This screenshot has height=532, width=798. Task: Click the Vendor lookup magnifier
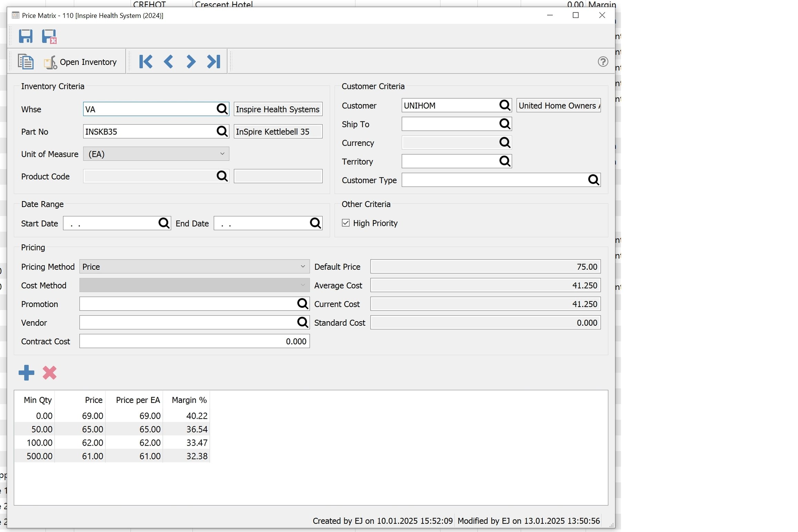point(303,322)
